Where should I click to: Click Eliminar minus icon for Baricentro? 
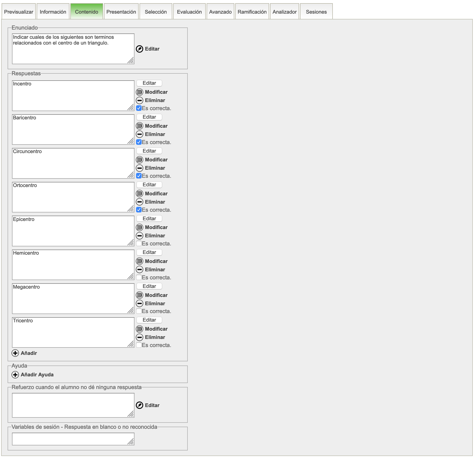click(x=139, y=134)
